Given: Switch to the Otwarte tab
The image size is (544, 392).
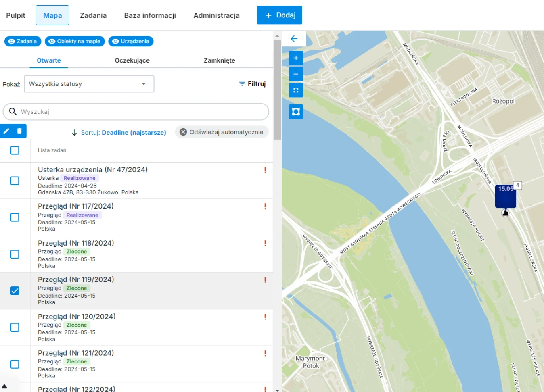Looking at the screenshot, I should click(x=49, y=60).
